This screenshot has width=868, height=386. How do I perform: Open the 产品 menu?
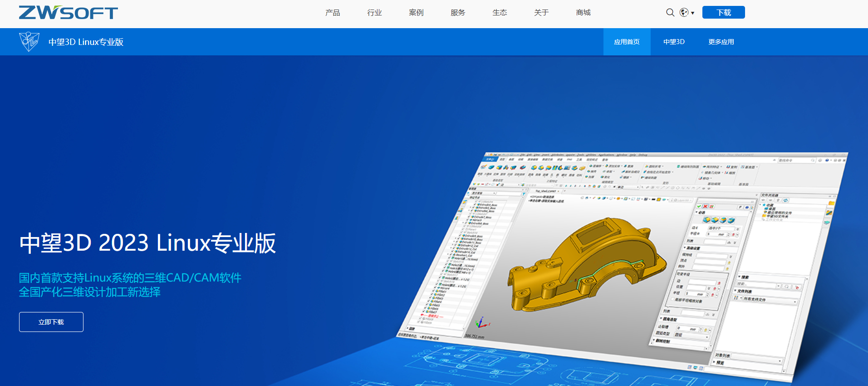[x=333, y=13]
